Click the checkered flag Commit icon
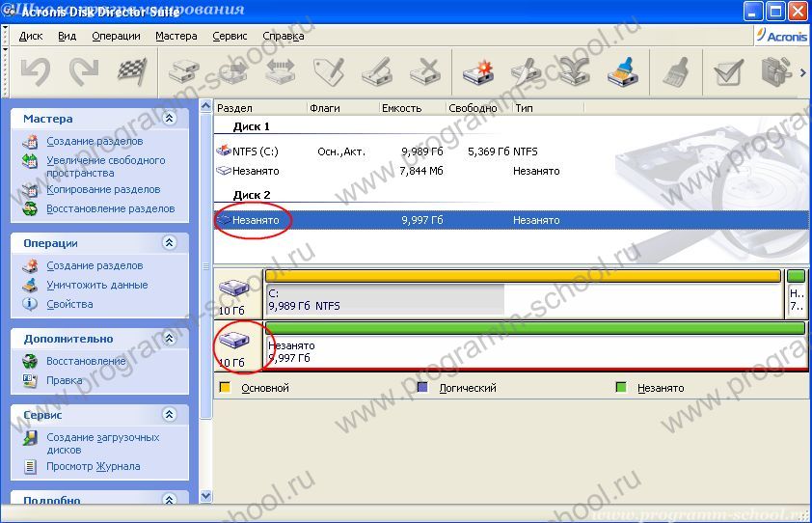 [132, 71]
